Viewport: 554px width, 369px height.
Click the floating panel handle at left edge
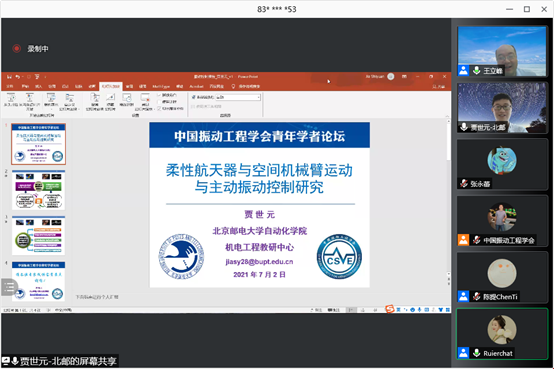[x=10, y=287]
